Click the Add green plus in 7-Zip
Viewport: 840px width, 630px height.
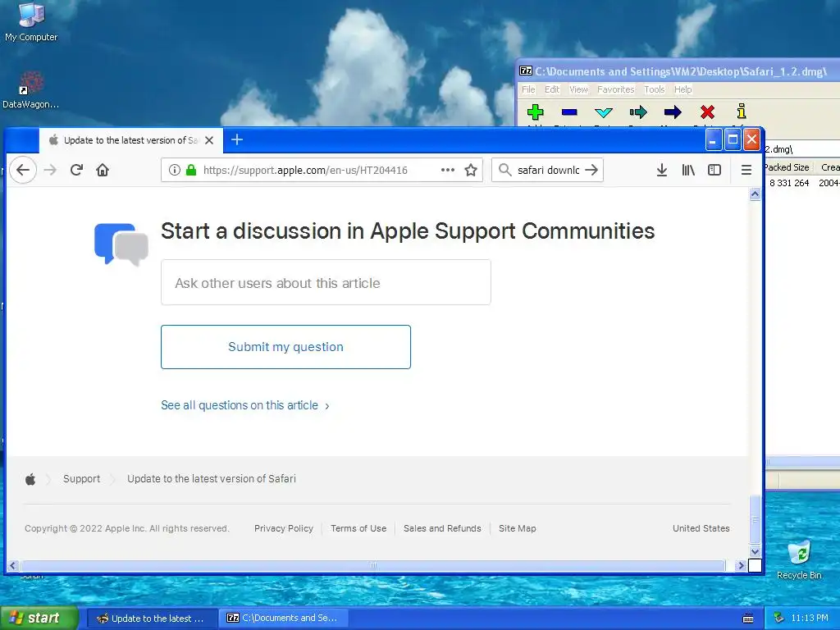point(535,112)
